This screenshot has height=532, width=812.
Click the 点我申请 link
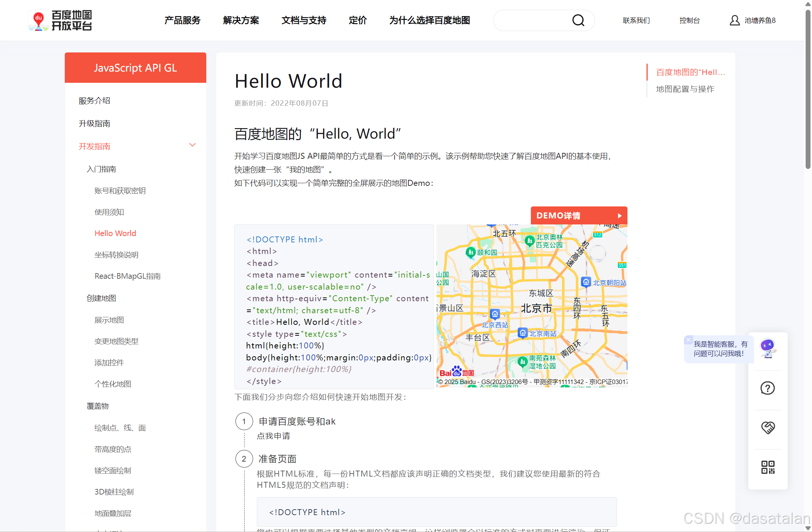point(273,436)
